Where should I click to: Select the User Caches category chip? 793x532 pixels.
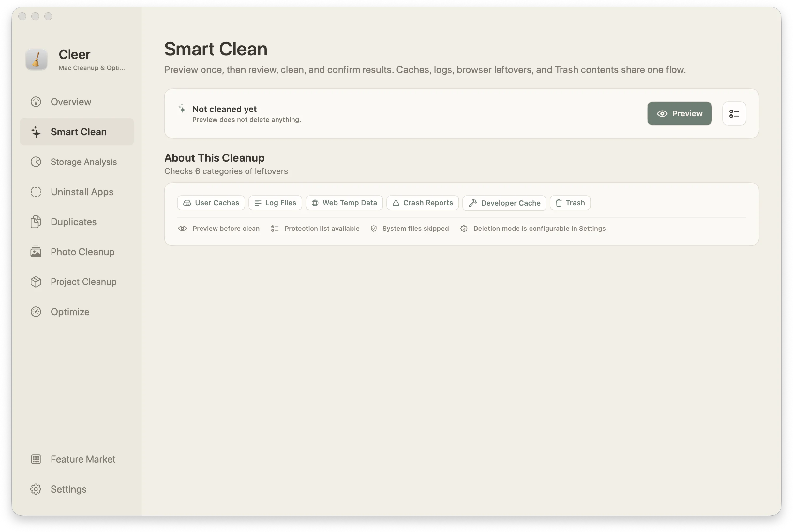(x=211, y=203)
